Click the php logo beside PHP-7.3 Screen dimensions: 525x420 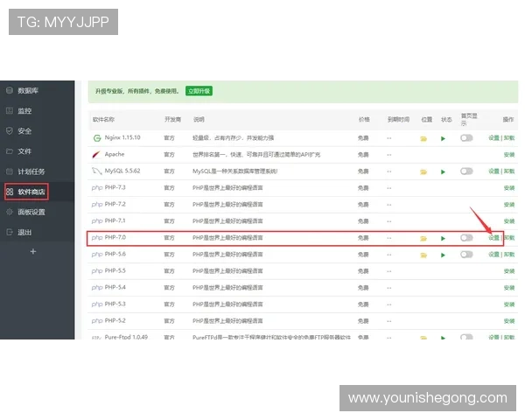(x=97, y=188)
